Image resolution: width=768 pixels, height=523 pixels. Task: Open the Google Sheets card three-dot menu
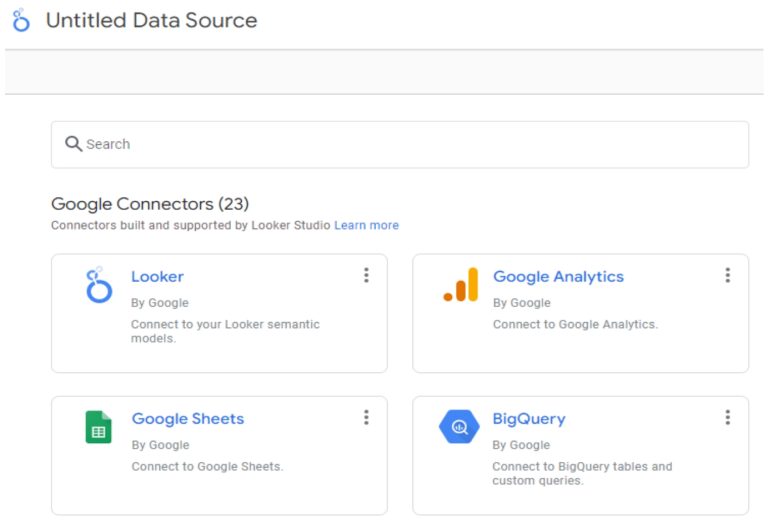pyautogui.click(x=366, y=417)
